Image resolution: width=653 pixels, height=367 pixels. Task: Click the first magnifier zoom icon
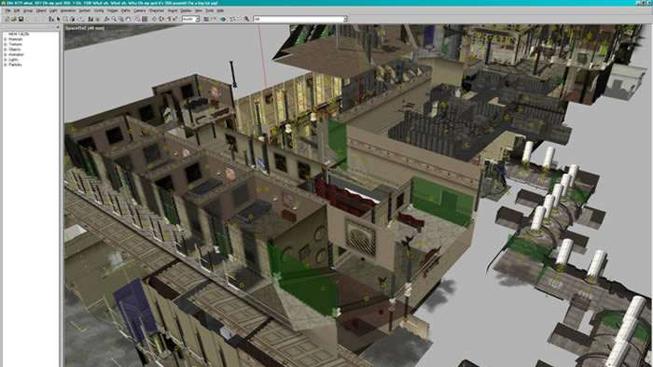(x=114, y=19)
